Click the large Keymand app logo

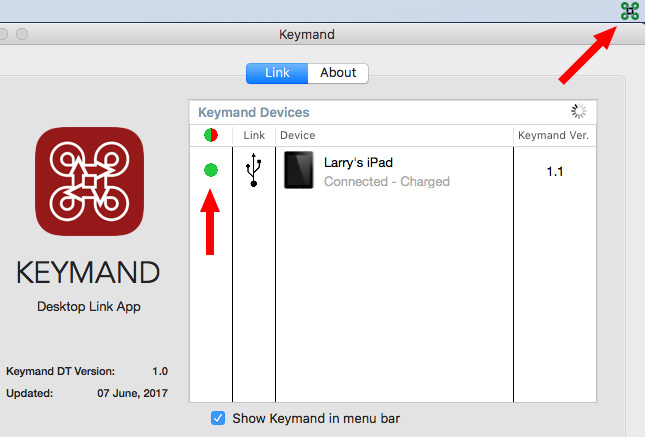pyautogui.click(x=89, y=181)
